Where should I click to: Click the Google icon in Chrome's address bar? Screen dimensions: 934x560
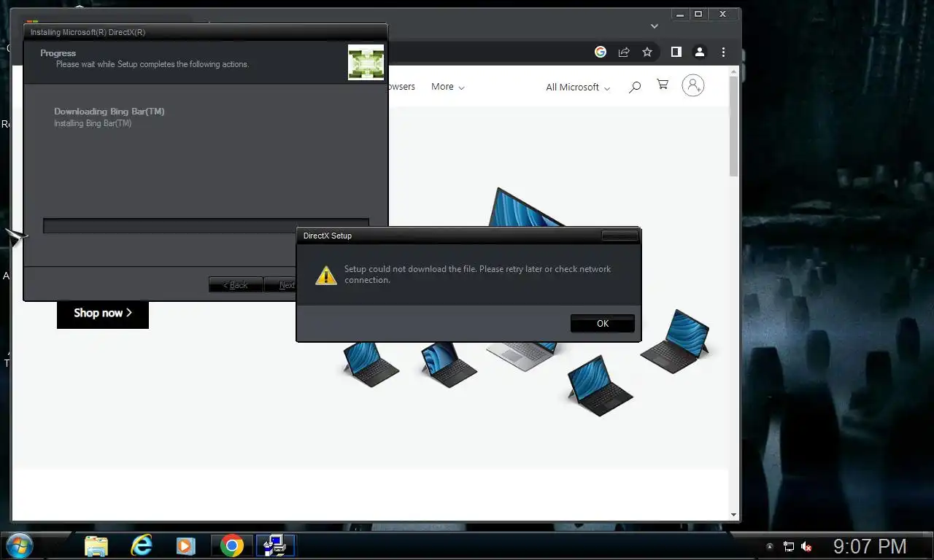pyautogui.click(x=601, y=52)
